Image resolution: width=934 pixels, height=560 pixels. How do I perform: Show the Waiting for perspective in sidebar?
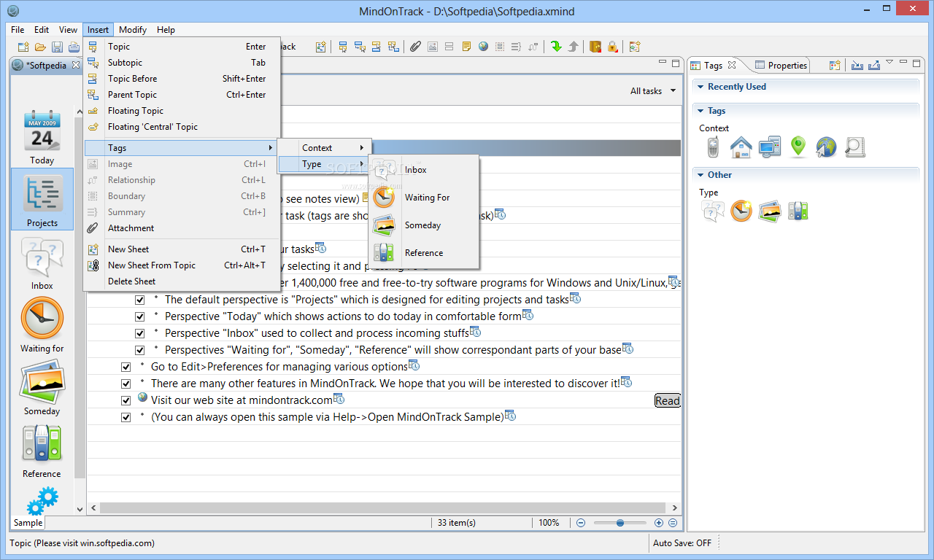tap(42, 325)
